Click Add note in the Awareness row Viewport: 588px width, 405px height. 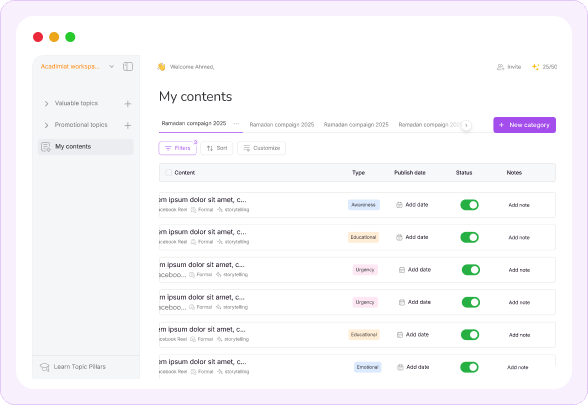(x=519, y=205)
